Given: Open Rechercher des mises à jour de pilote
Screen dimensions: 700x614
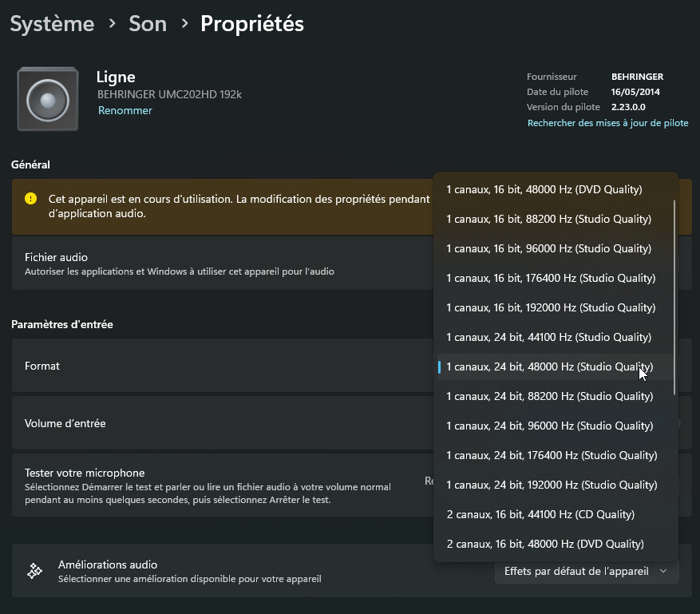Looking at the screenshot, I should (607, 123).
